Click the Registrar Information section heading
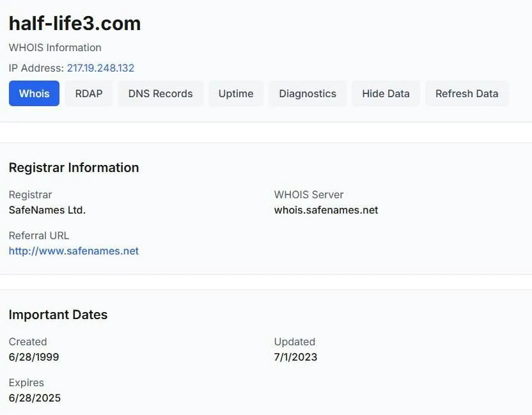The width and height of the screenshot is (532, 415). [x=74, y=168]
